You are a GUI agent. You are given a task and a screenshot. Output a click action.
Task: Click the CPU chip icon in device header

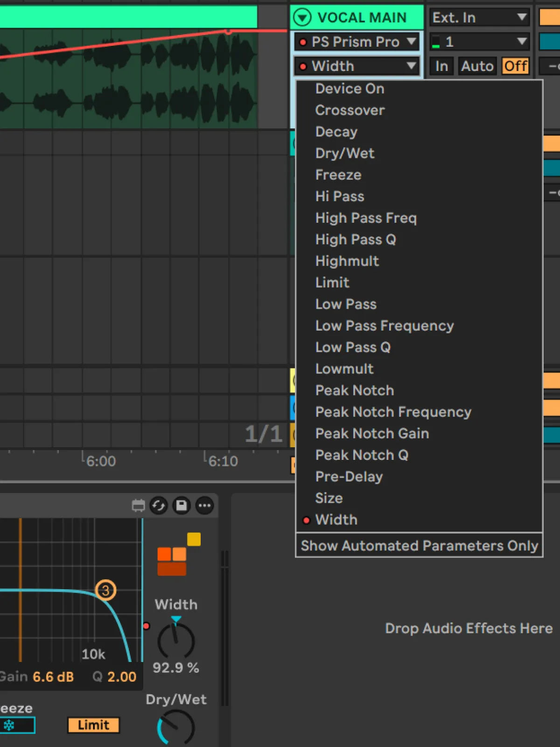[x=138, y=506]
